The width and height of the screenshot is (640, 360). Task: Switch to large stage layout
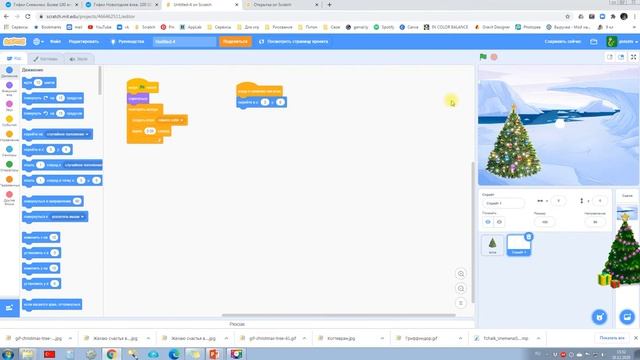tap(621, 57)
